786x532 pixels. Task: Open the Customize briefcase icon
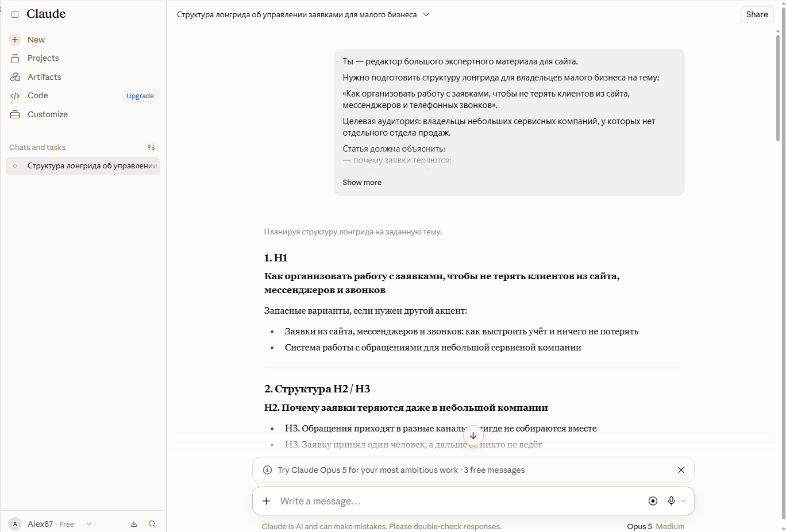(15, 114)
